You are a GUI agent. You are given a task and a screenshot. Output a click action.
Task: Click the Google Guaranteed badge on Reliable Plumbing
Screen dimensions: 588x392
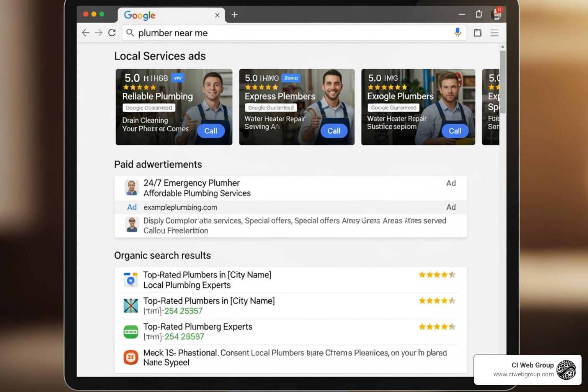click(x=149, y=108)
